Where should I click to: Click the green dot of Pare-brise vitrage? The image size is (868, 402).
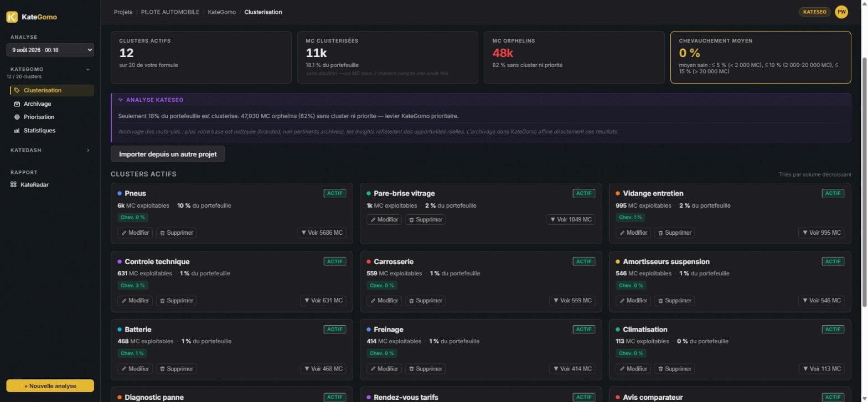tap(369, 193)
